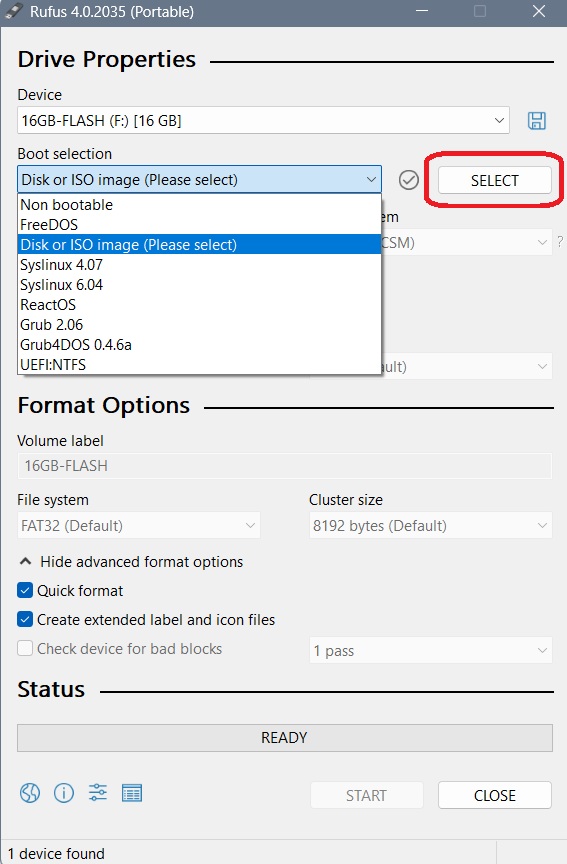The image size is (567, 864).
Task: Click the READY status progress bar
Action: (x=285, y=738)
